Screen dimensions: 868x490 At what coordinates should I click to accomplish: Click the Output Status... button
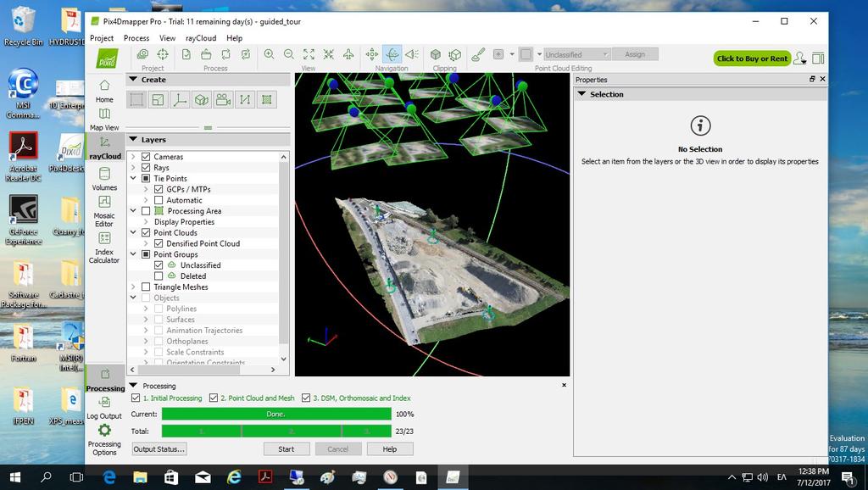click(159, 449)
